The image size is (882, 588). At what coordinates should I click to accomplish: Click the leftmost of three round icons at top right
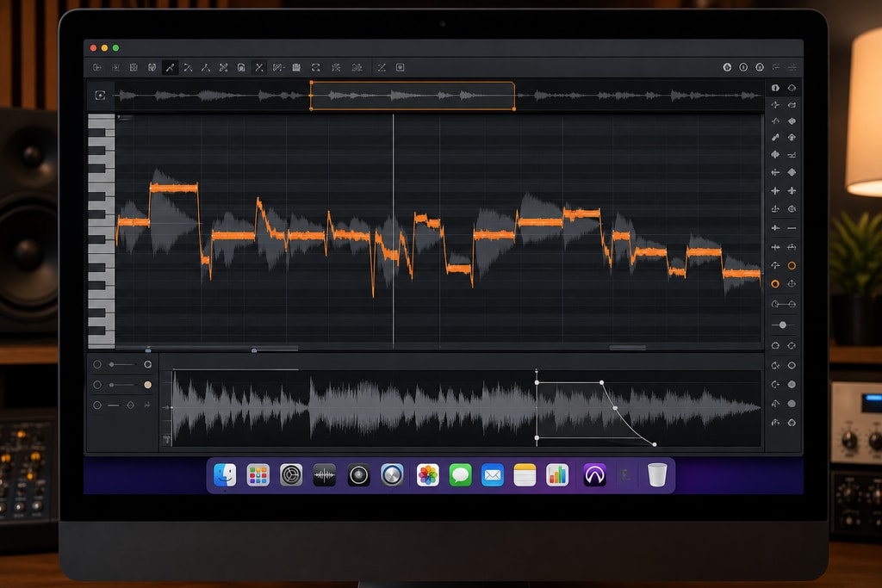pos(727,67)
